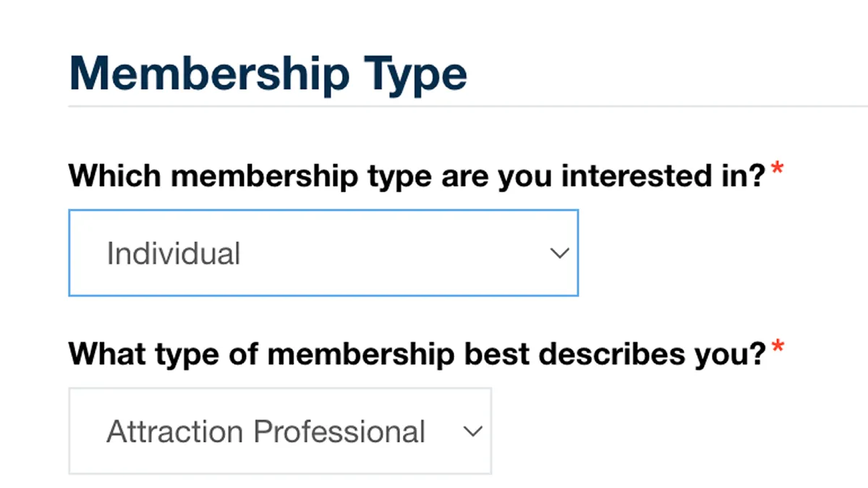The height and width of the screenshot is (488, 868).
Task: Select the Individual value text in the combo box
Action: [173, 253]
